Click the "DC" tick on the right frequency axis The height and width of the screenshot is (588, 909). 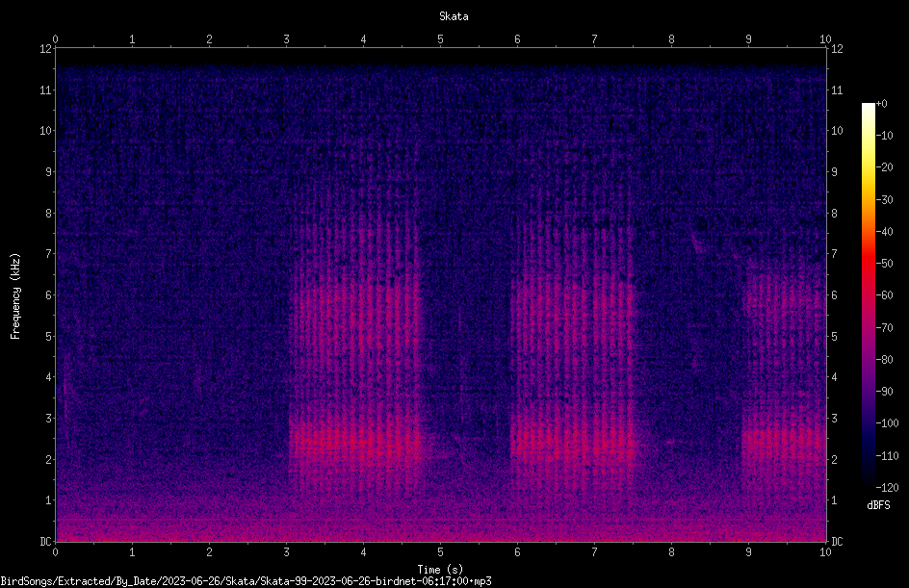point(837,542)
